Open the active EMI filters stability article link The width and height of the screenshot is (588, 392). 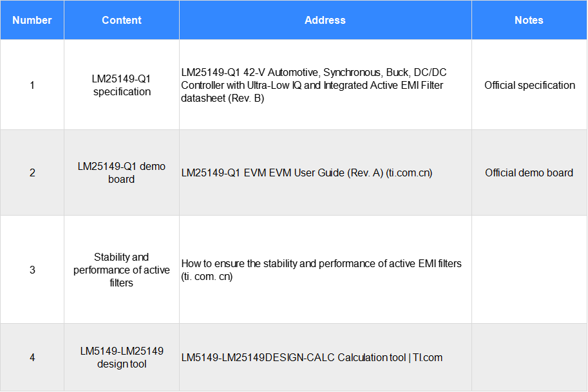321,270
